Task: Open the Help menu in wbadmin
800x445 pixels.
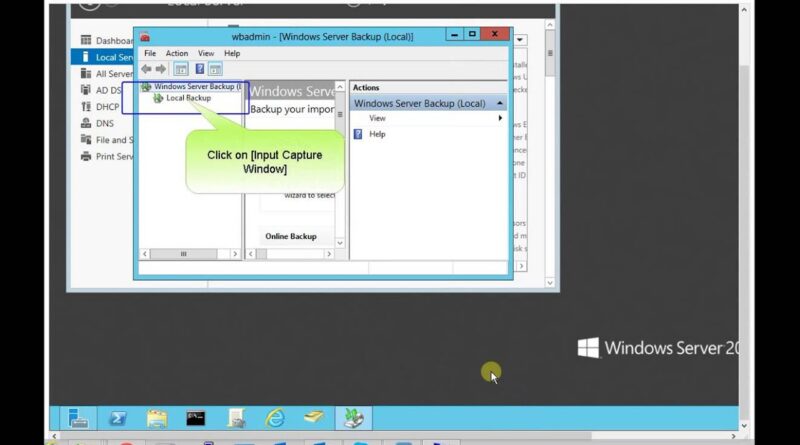Action: click(x=232, y=53)
